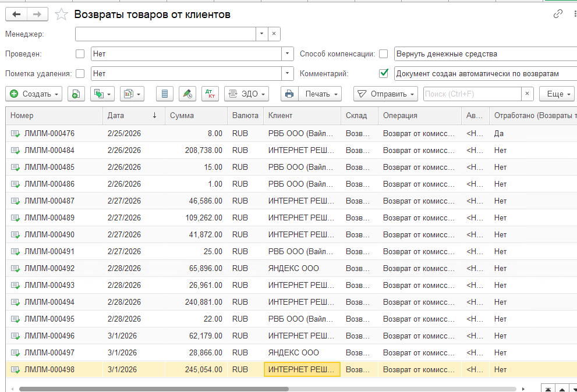Click the copy document icon next to Создать
Image resolution: width=577 pixels, height=392 pixels.
tap(76, 94)
